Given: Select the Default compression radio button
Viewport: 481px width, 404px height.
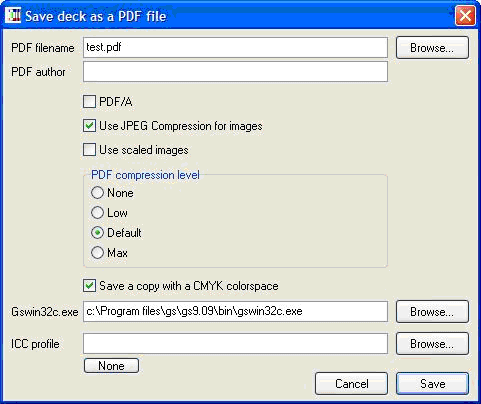Looking at the screenshot, I should point(97,233).
